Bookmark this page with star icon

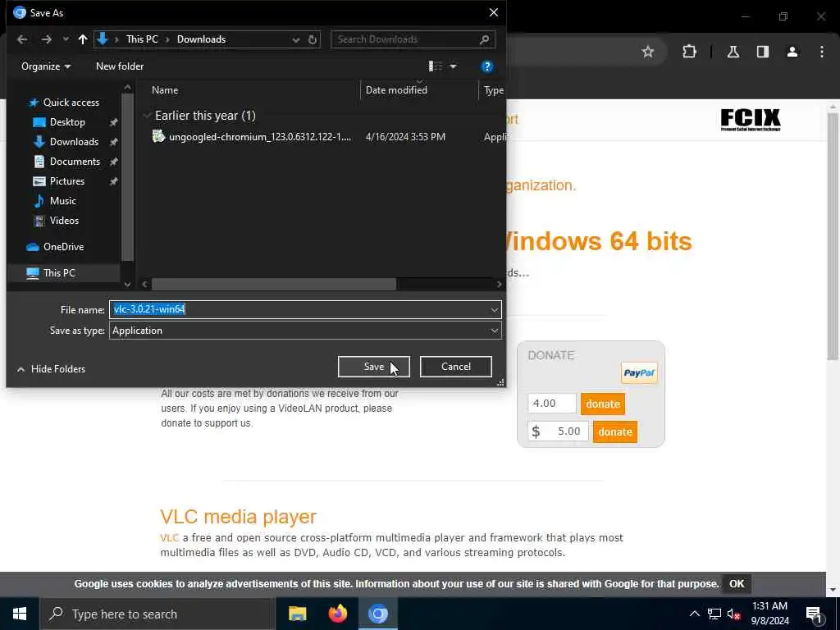click(x=648, y=52)
